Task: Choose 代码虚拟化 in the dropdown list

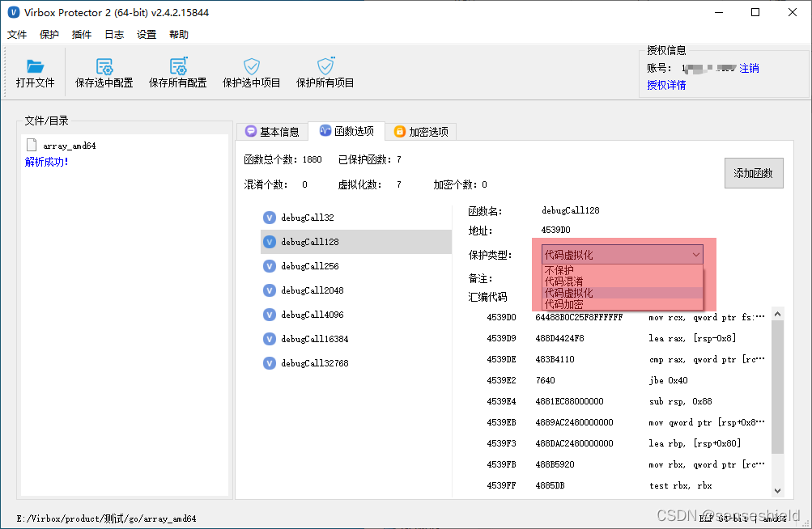Action: 623,293
